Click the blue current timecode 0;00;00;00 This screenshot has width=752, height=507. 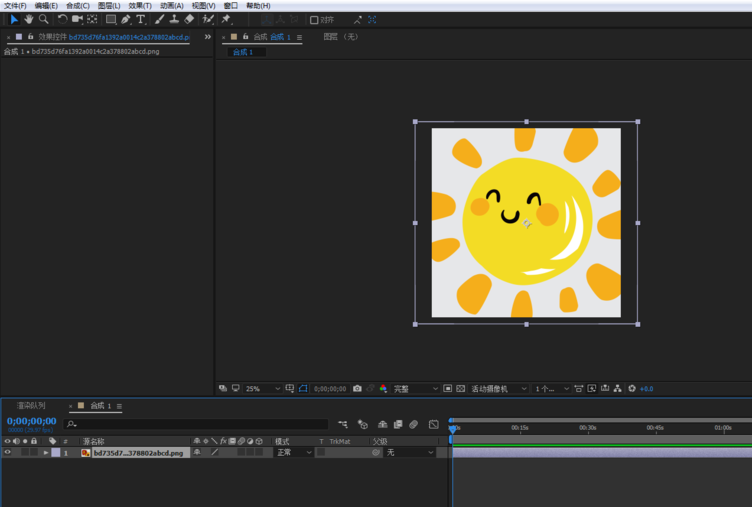click(x=32, y=421)
